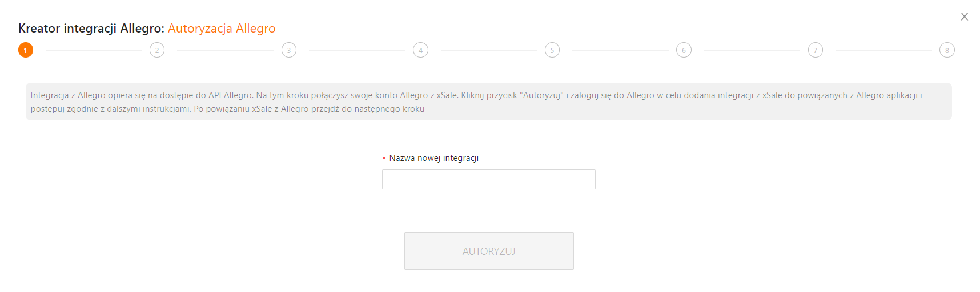Go to step 4 in the progress bar
This screenshot has height=292, width=980.
(421, 50)
